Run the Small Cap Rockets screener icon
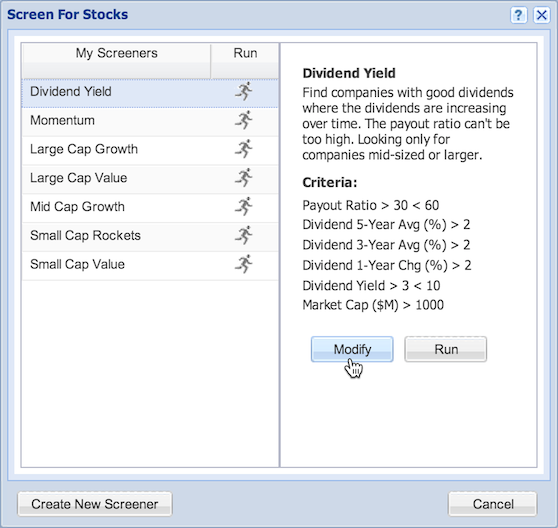This screenshot has width=558, height=528. pos(244,235)
